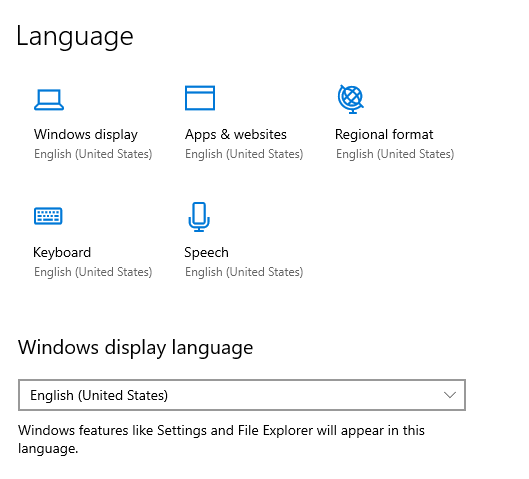Open the Regional format label

click(384, 134)
